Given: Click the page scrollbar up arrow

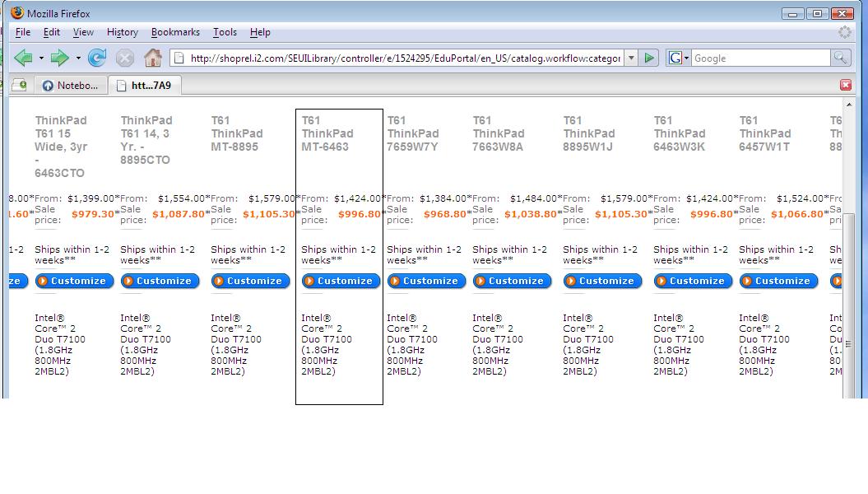Looking at the screenshot, I should coord(849,104).
